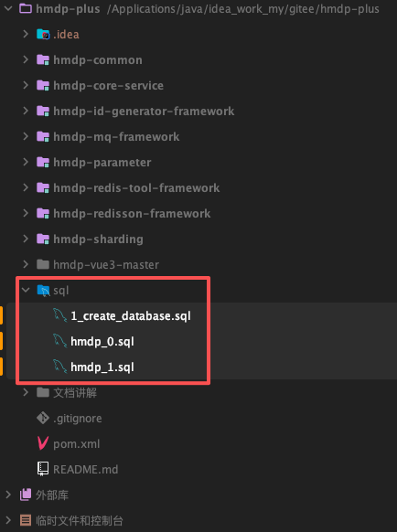Click the pom.xml Maven icon
This screenshot has width=397, height=532.
pos(43,443)
